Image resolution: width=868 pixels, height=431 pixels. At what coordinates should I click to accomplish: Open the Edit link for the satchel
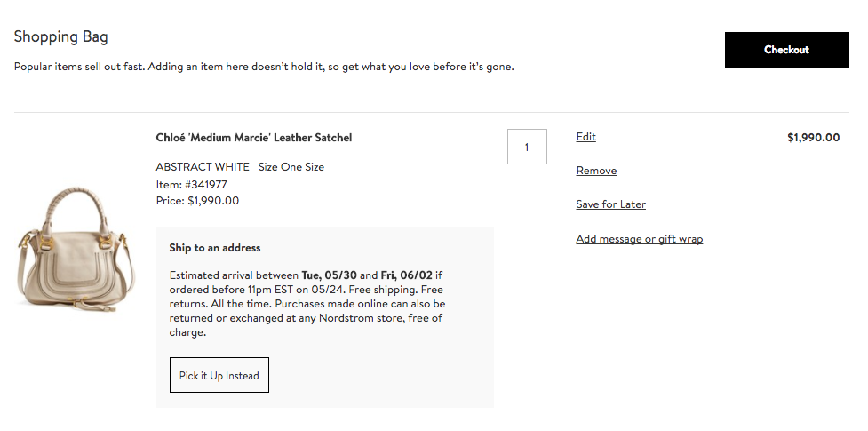click(585, 137)
